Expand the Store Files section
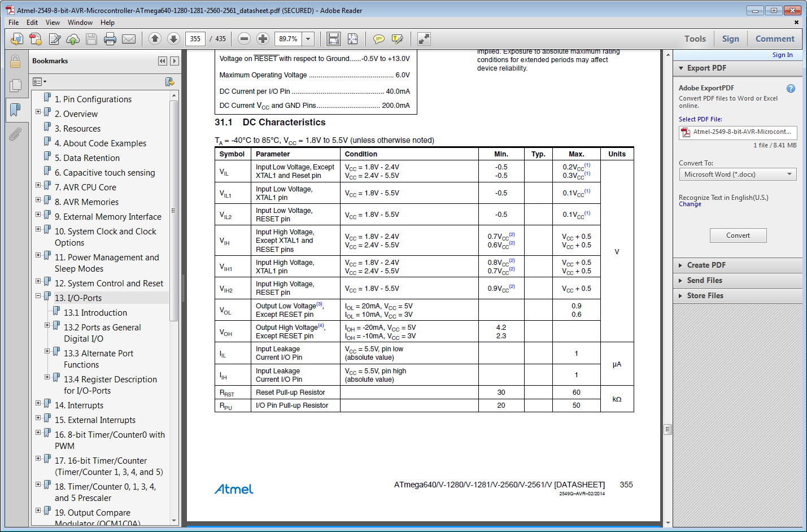The image size is (807, 532). (x=681, y=295)
